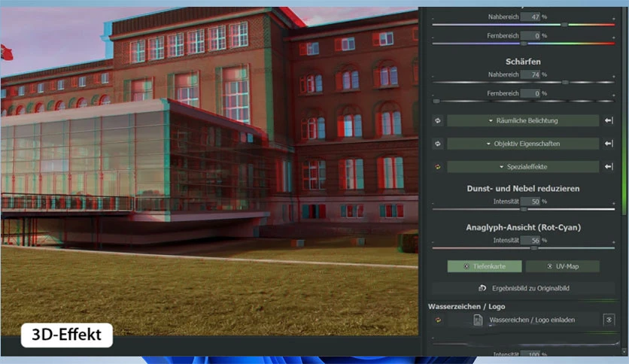Enable the UV-Map view
The width and height of the screenshot is (629, 364).
pyautogui.click(x=562, y=266)
